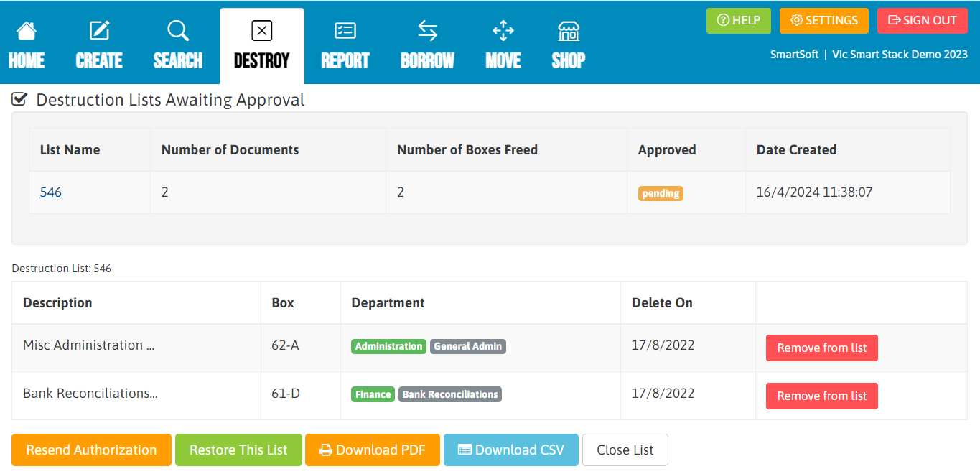Click the checkbox icon beside Destruction Lists heading
Screen dimensions: 980x474
click(20, 99)
